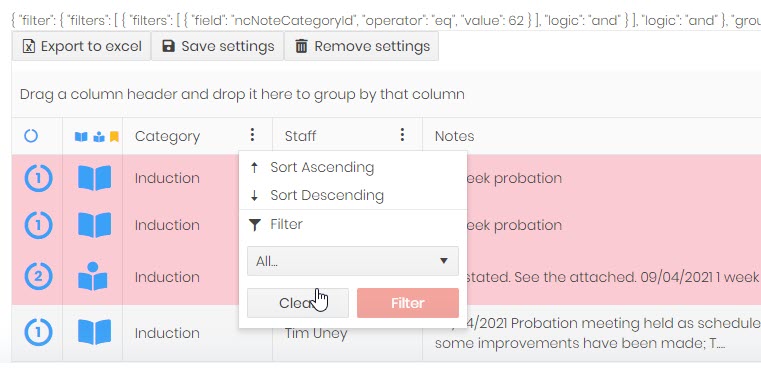Click the Clear filter button
The width and height of the screenshot is (761, 370).
point(298,303)
